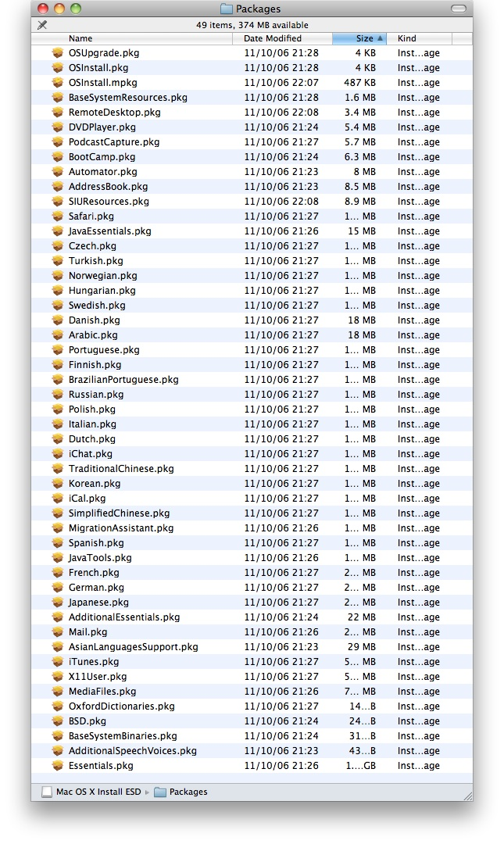Select Korean.pkg in the list
504x844 pixels.
95,484
